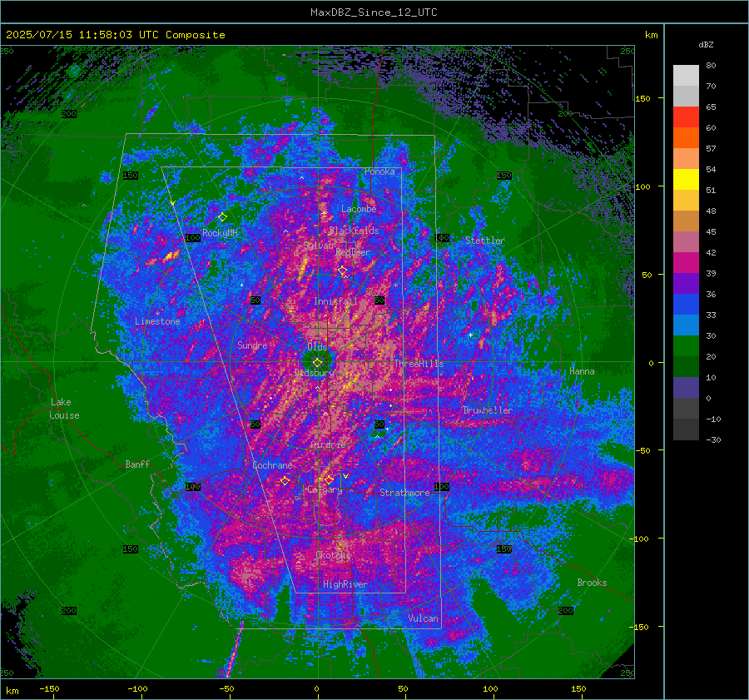The image size is (749, 700).
Task: Select the purple 36-39 dBZ legend swatch
Action: coord(686,284)
